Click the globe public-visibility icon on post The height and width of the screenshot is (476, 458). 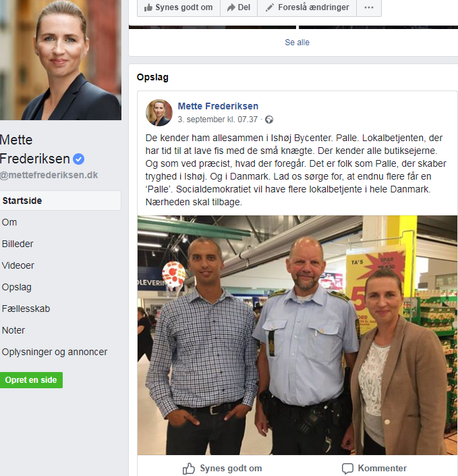click(x=269, y=120)
